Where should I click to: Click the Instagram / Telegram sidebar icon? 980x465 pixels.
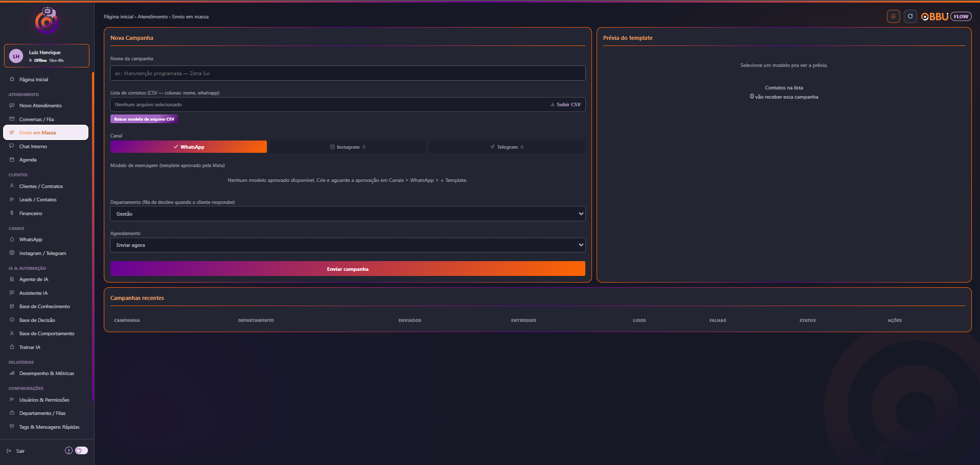click(12, 253)
